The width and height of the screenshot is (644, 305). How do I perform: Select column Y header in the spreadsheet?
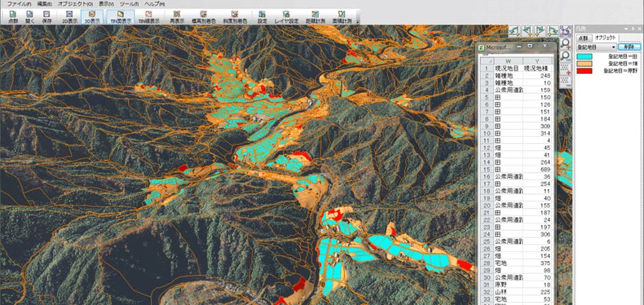click(536, 61)
